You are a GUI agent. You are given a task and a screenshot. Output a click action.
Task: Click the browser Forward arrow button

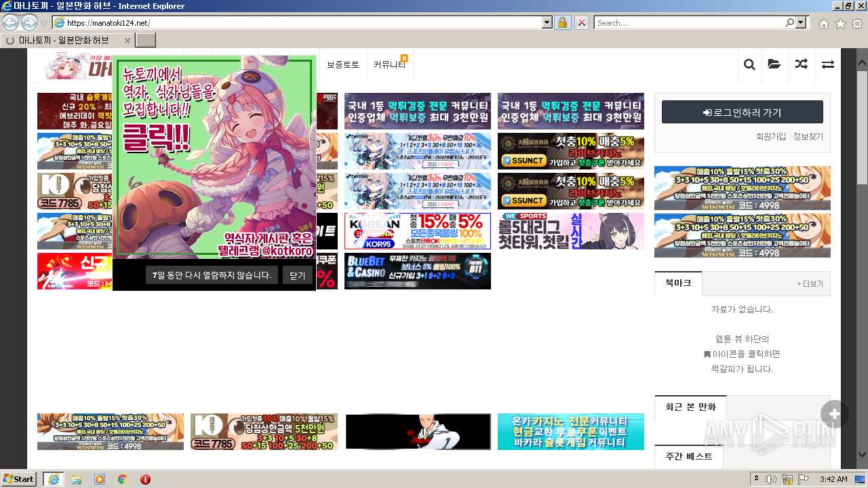29,22
